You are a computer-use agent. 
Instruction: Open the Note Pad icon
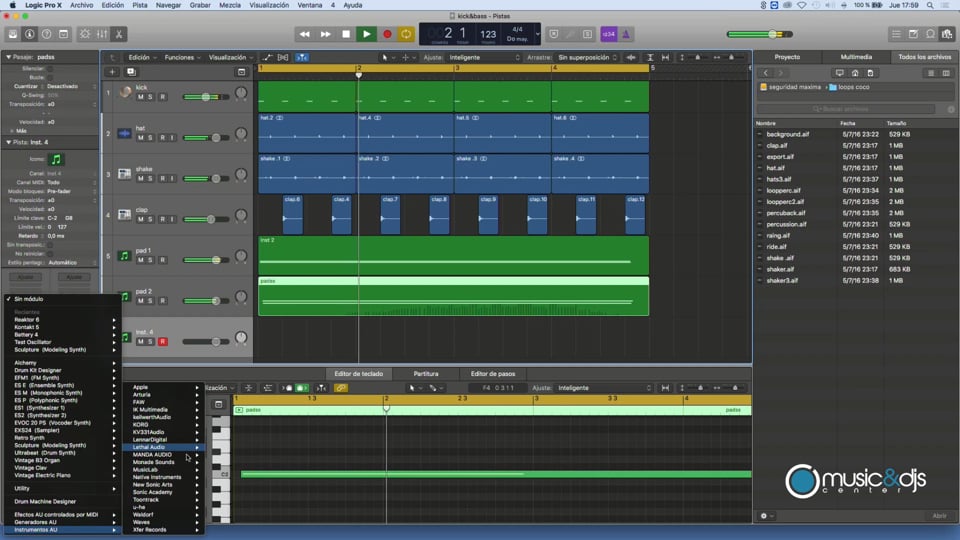click(x=913, y=34)
